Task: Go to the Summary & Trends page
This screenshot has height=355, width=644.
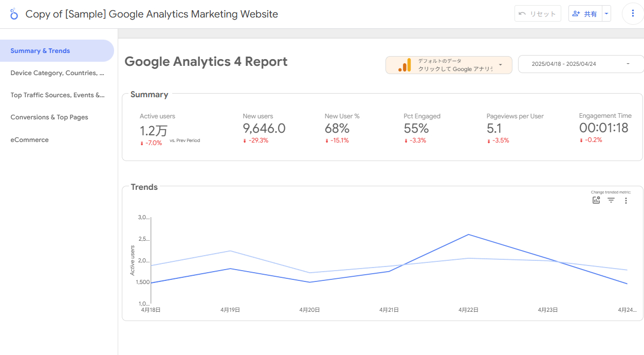Action: pos(40,51)
